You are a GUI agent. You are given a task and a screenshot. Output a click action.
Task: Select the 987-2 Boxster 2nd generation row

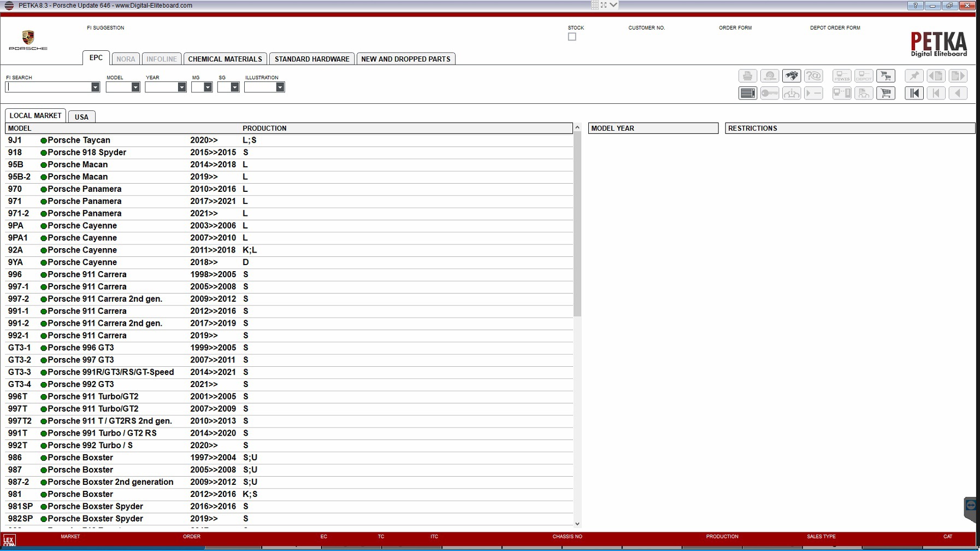[x=289, y=482]
